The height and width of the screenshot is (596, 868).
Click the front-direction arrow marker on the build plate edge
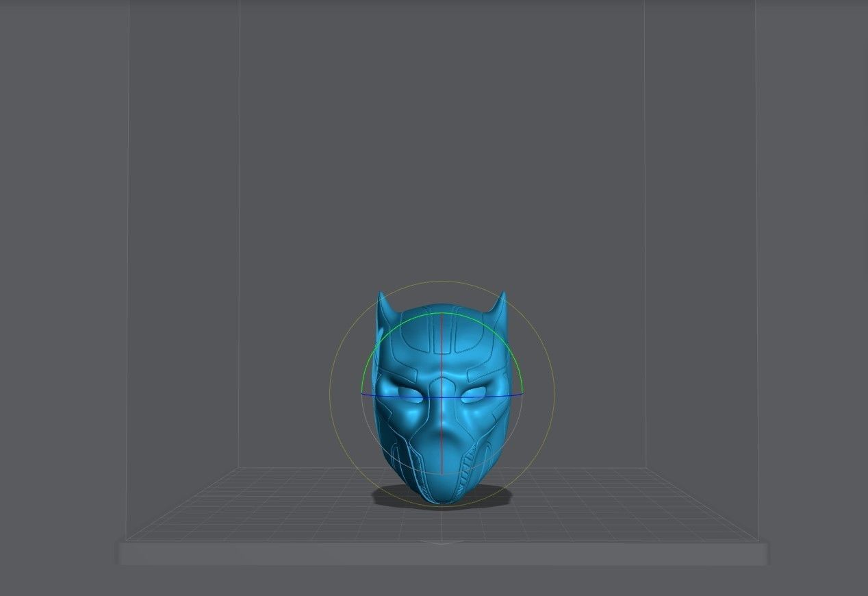click(x=442, y=543)
